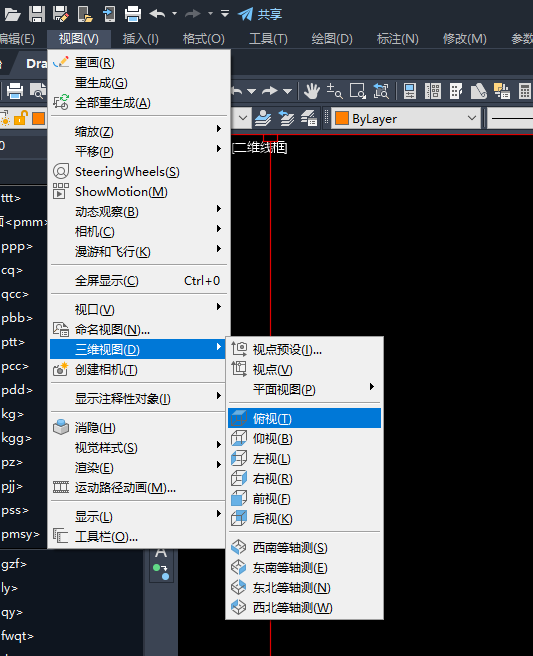Open the undo history dropdown arrow

click(x=174, y=14)
